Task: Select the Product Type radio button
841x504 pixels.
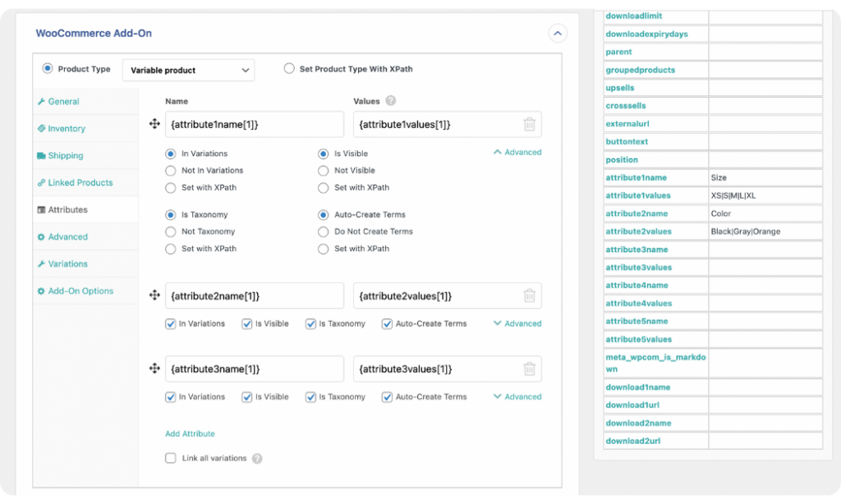Action: [48, 69]
